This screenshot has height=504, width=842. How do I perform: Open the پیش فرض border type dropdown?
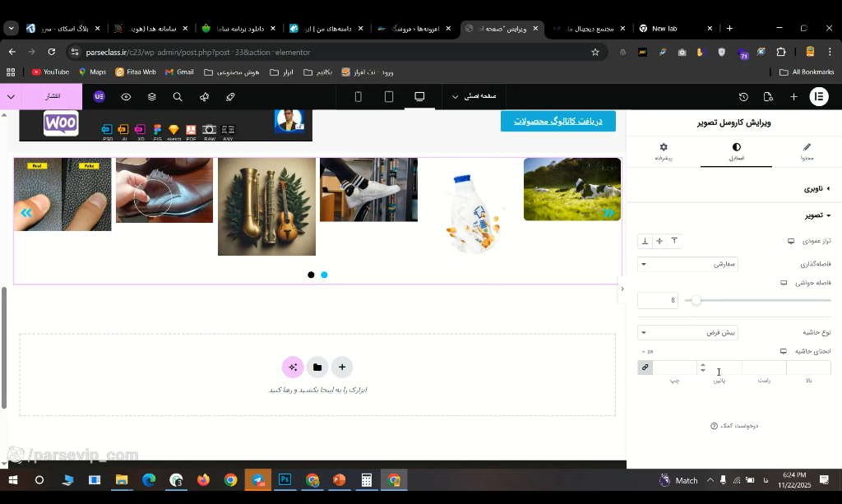(x=687, y=332)
